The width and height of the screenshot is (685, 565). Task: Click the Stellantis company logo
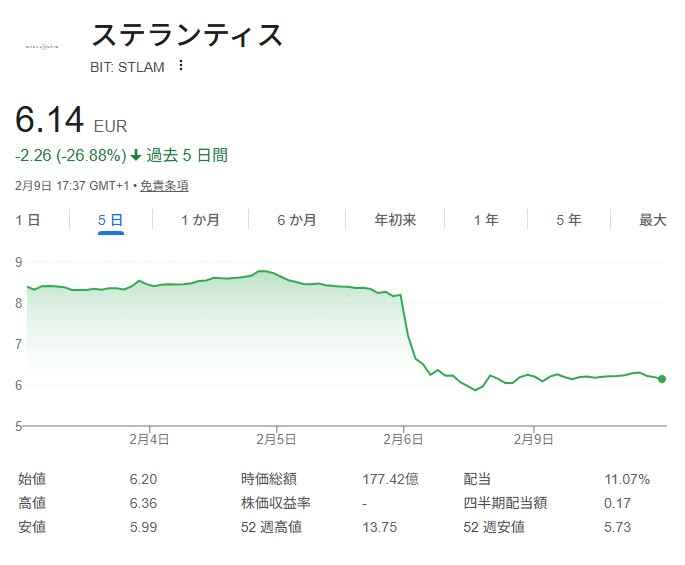click(42, 44)
